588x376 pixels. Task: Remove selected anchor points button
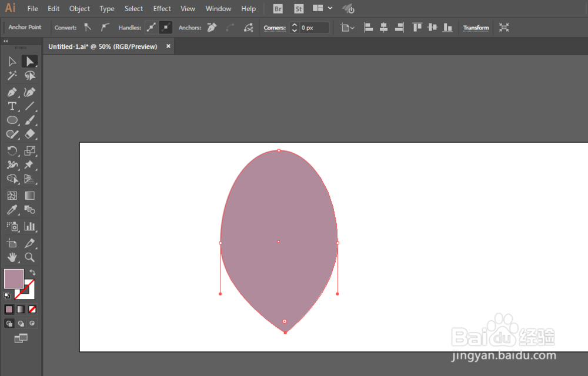pos(212,28)
